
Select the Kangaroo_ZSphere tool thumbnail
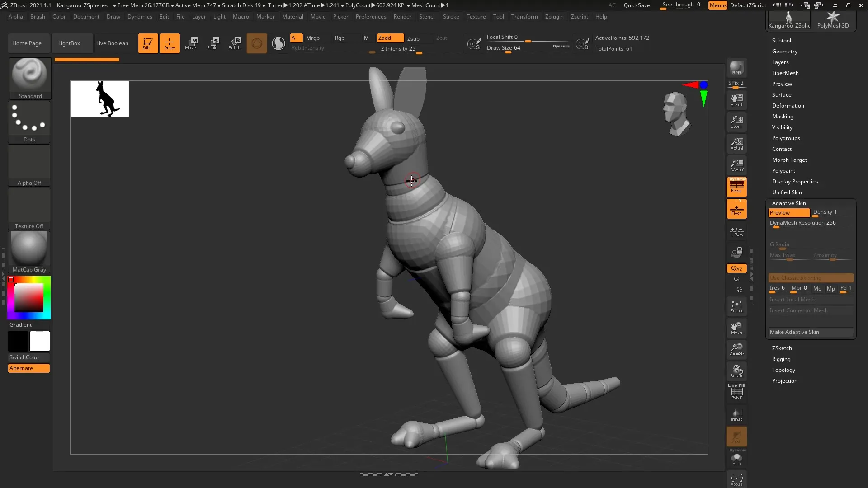tap(789, 20)
